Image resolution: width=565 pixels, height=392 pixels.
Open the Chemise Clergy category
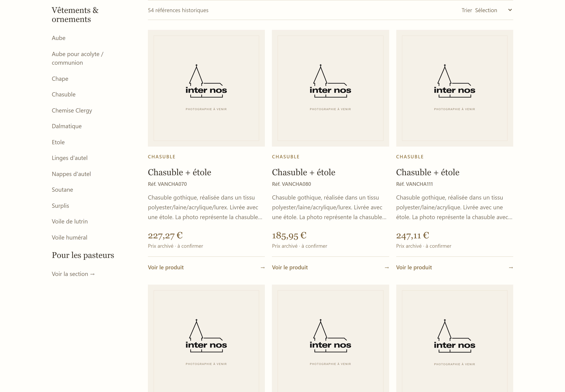pos(72,111)
